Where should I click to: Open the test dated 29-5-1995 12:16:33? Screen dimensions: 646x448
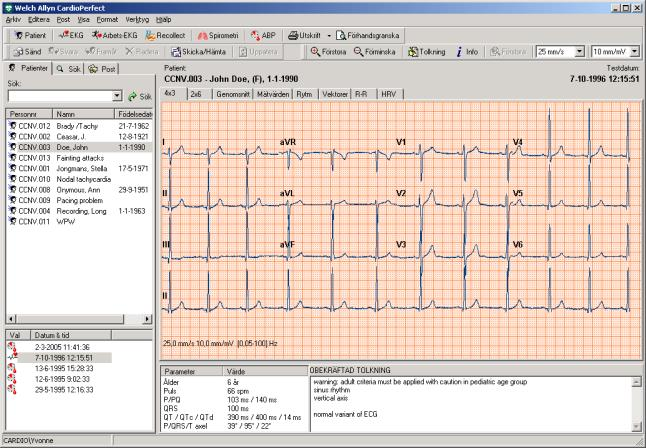[64, 390]
